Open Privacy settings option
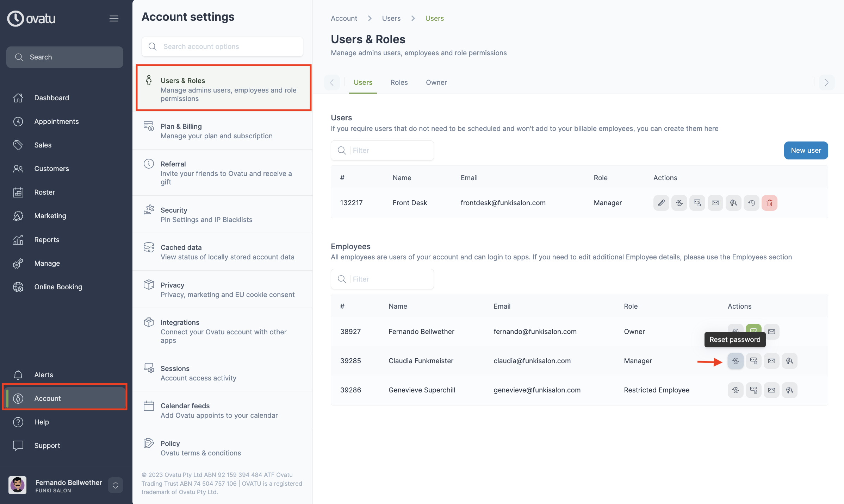844x504 pixels. pos(222,289)
